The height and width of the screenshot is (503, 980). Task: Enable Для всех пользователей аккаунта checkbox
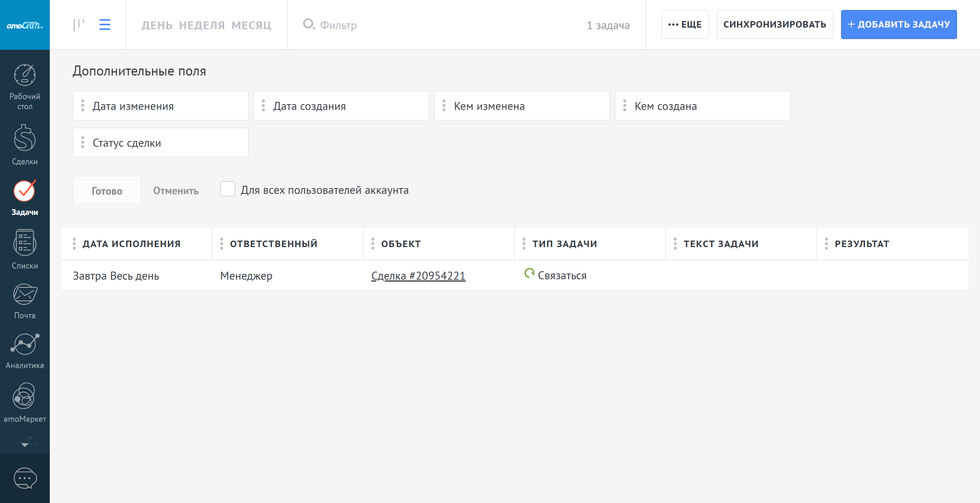click(x=228, y=189)
